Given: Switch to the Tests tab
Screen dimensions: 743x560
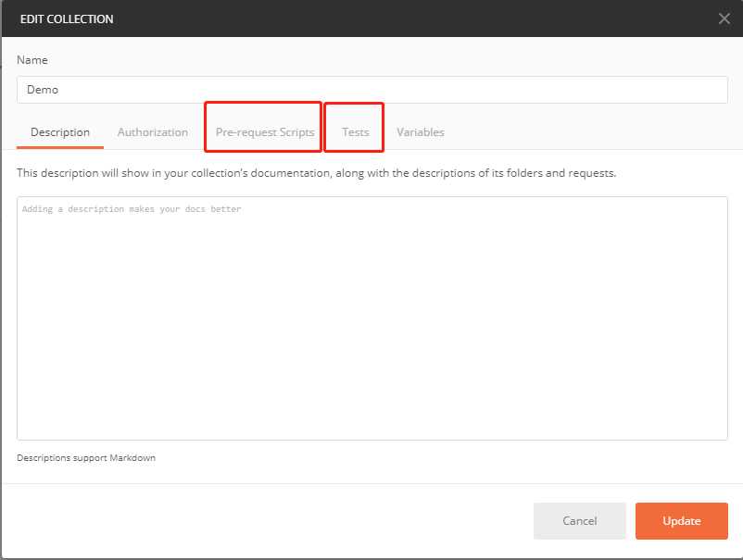Looking at the screenshot, I should [x=356, y=132].
